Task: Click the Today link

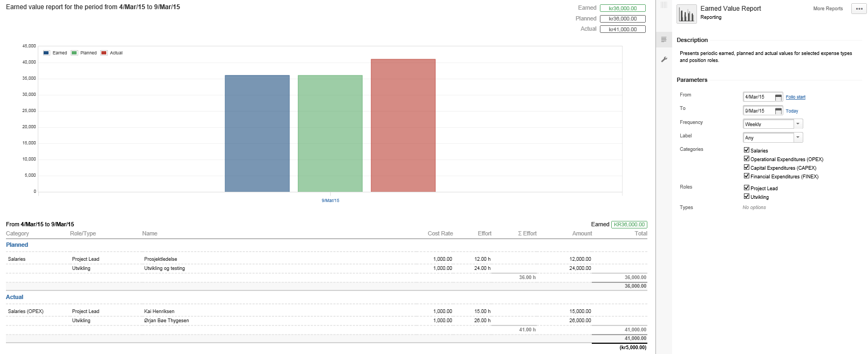Action: (x=791, y=111)
